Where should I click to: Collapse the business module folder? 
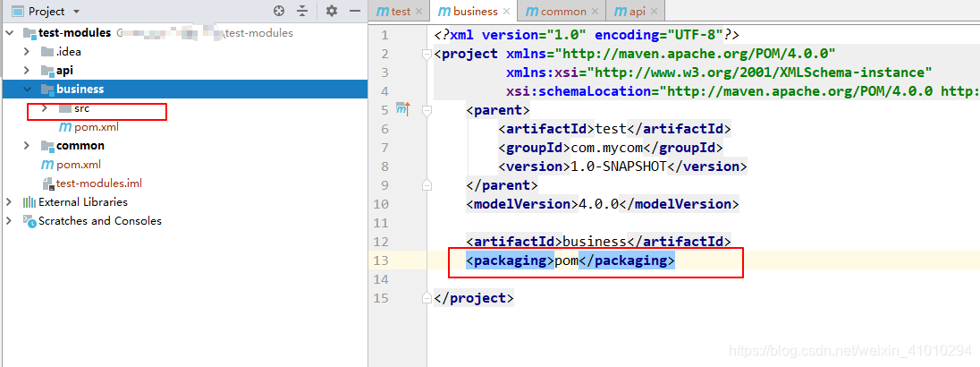(x=26, y=89)
